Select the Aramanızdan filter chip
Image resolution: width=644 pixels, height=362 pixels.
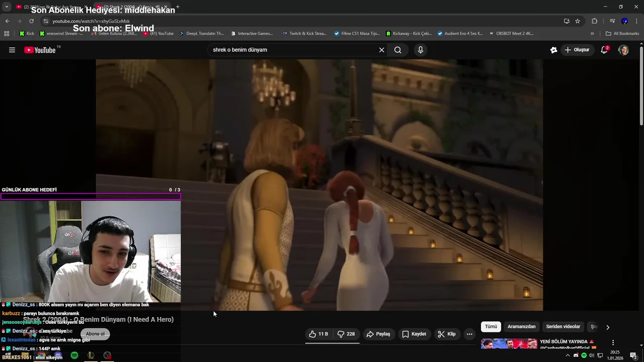click(x=521, y=327)
